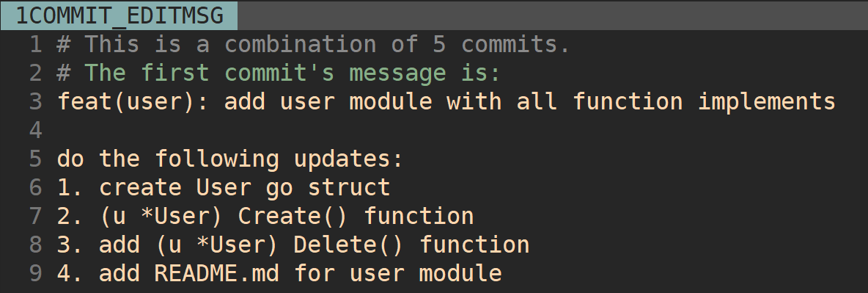This screenshot has height=293, width=868.
Task: Place cursor on "do the following updates:" line
Action: tap(230, 159)
